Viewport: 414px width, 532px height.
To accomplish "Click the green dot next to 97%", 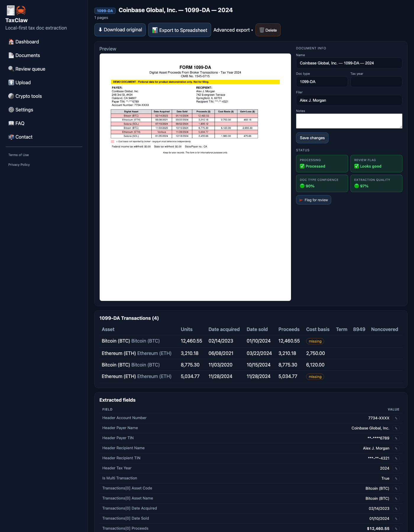I will (x=357, y=186).
